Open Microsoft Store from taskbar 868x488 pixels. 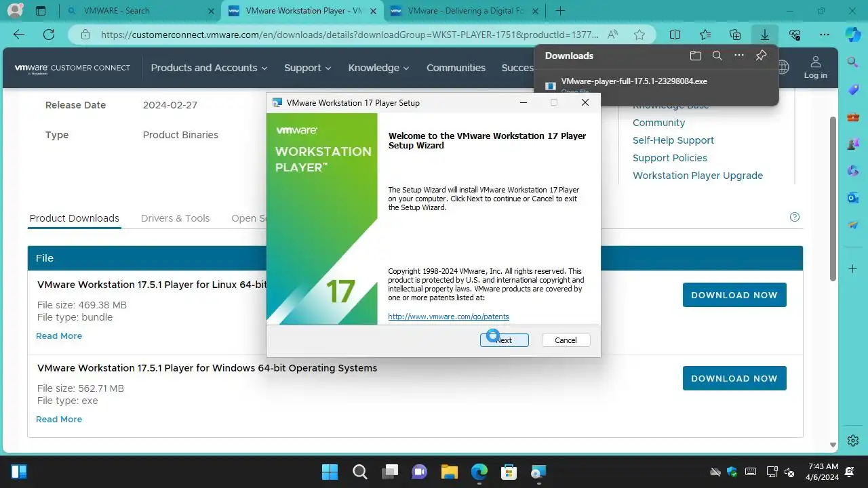click(509, 472)
